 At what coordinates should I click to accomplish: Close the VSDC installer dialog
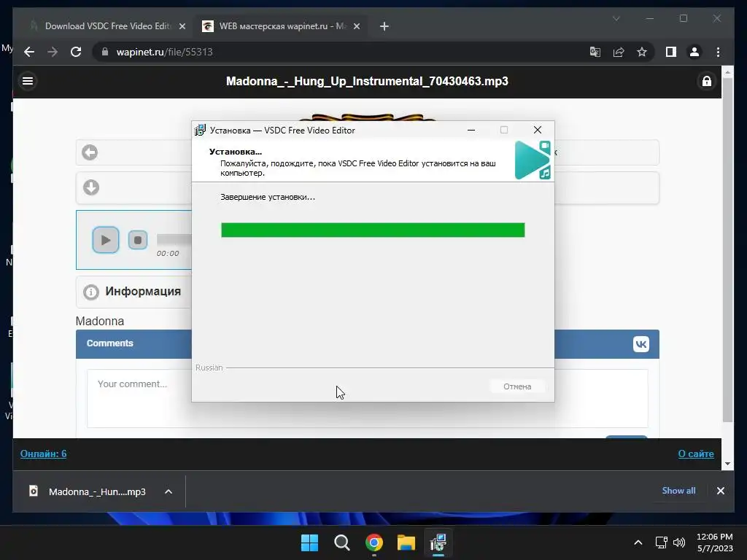538,130
